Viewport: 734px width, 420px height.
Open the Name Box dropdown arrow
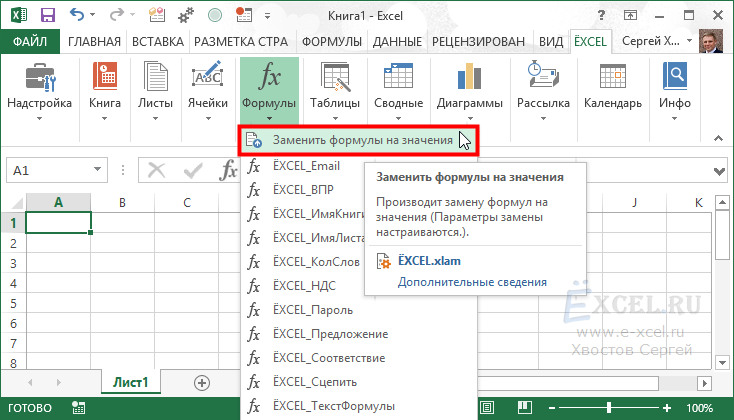pos(97,169)
